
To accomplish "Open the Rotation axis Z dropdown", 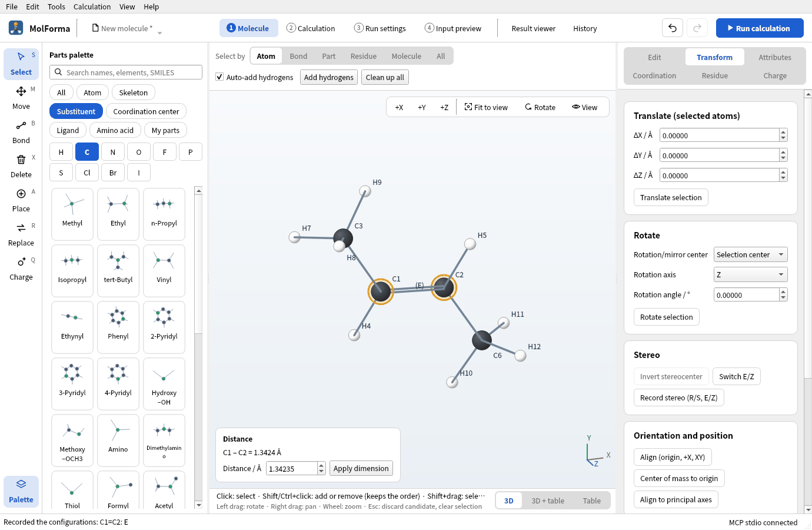I will tap(750, 274).
